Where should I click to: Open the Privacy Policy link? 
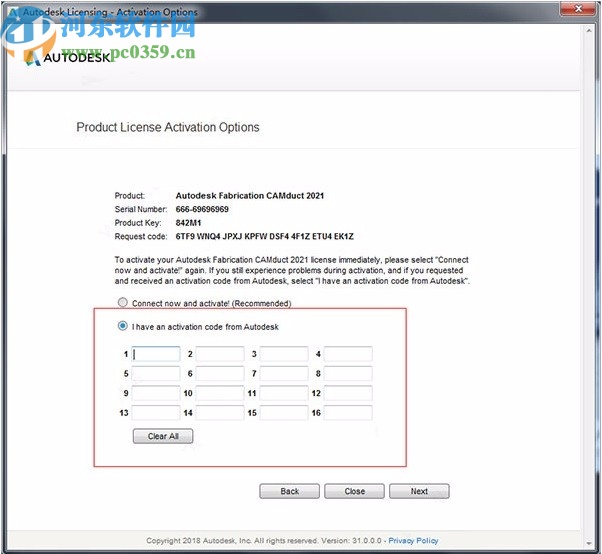coord(413,541)
